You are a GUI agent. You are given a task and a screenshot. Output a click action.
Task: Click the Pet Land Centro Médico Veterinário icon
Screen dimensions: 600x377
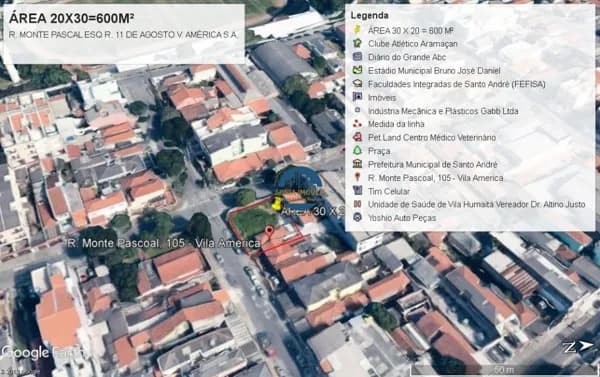coord(357,137)
